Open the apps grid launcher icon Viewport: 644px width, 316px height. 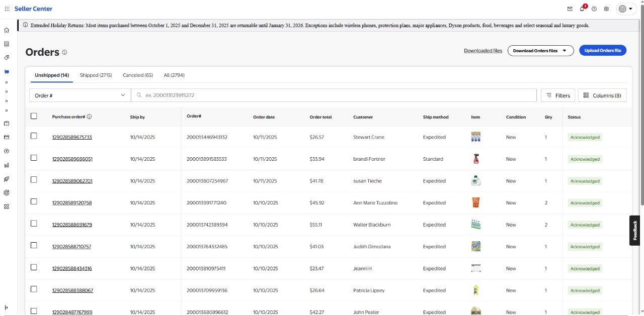(x=7, y=9)
